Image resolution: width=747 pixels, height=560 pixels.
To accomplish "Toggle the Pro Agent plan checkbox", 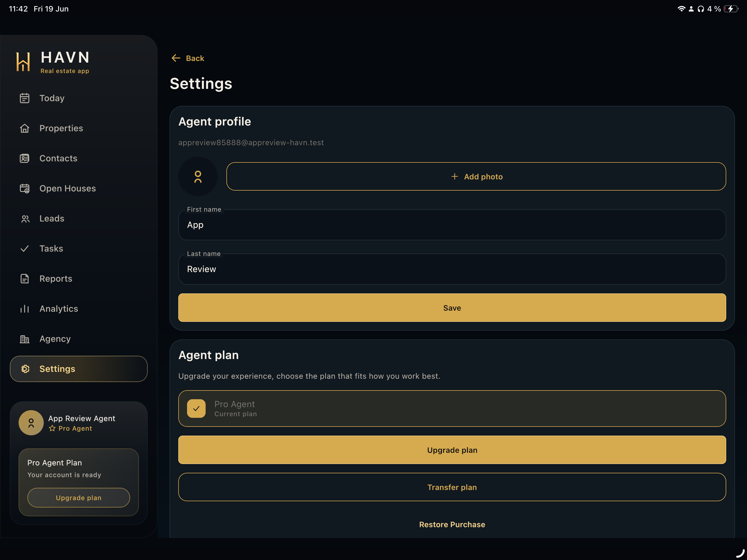I will [x=196, y=408].
